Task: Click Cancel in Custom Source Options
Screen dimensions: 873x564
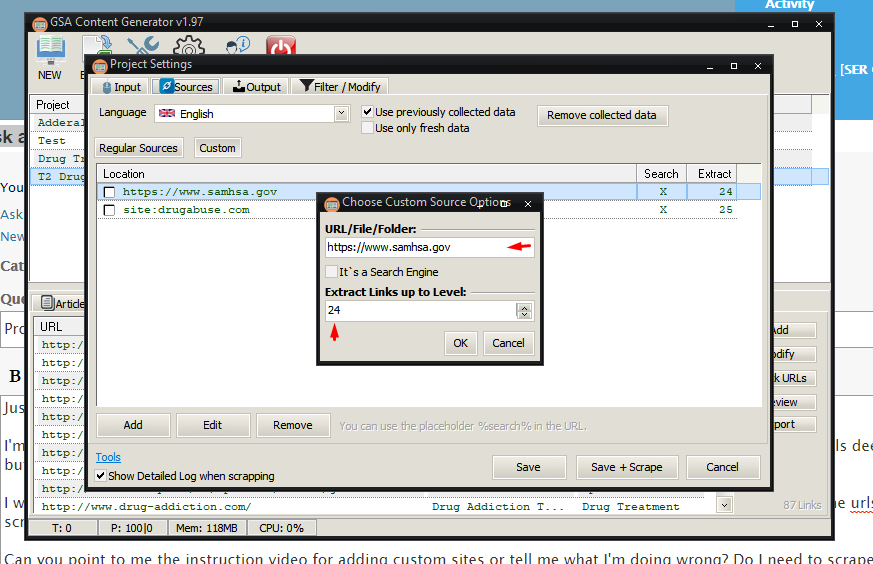Action: click(508, 343)
